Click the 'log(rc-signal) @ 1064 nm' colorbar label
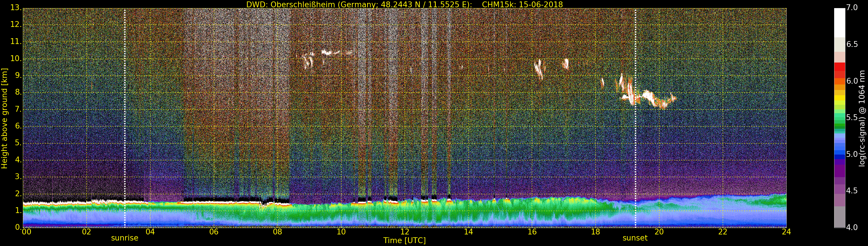The height and width of the screenshot is (246, 868). pyautogui.click(x=862, y=118)
